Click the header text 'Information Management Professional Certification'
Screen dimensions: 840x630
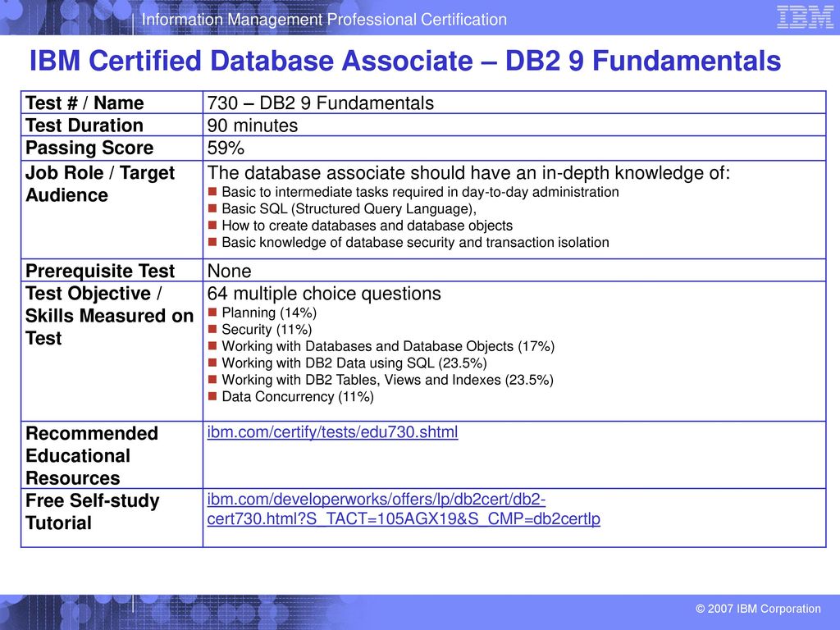(x=324, y=20)
